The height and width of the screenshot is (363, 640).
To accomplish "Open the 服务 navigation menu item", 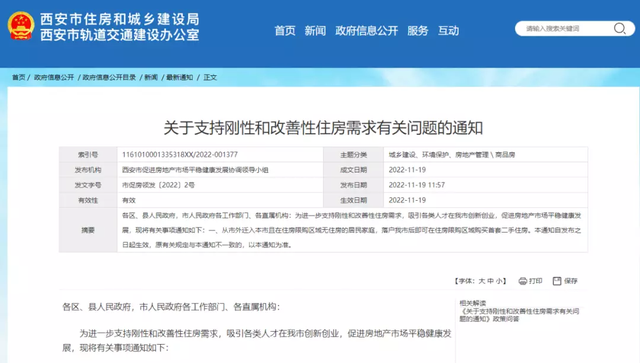I will (418, 31).
